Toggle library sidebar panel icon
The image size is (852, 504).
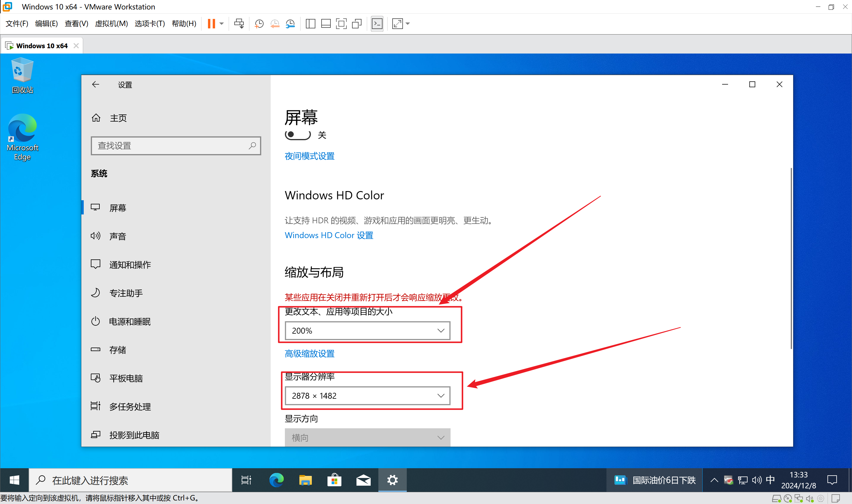click(310, 23)
